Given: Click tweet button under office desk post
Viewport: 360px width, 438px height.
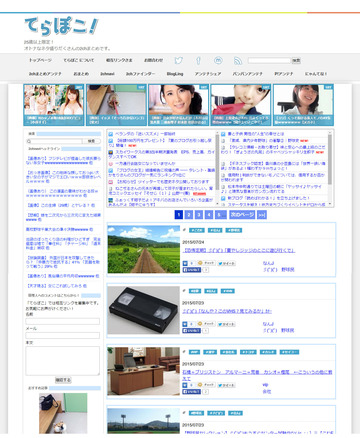Looking at the screenshot, I should [227, 385].
